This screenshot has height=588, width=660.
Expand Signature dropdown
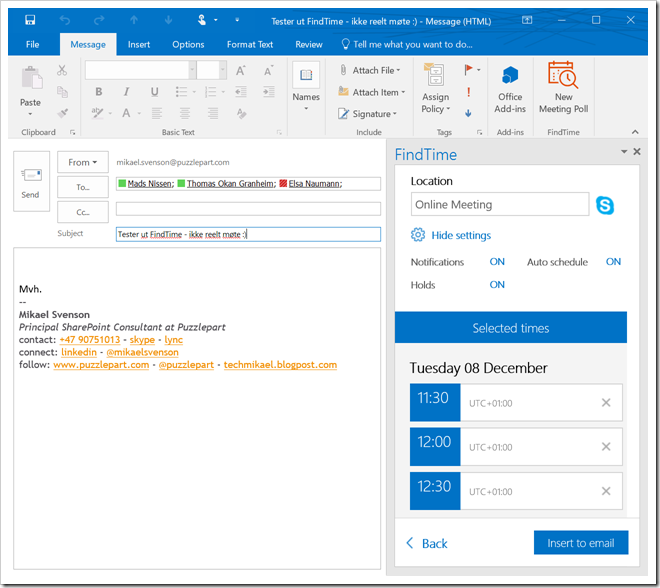[395, 114]
